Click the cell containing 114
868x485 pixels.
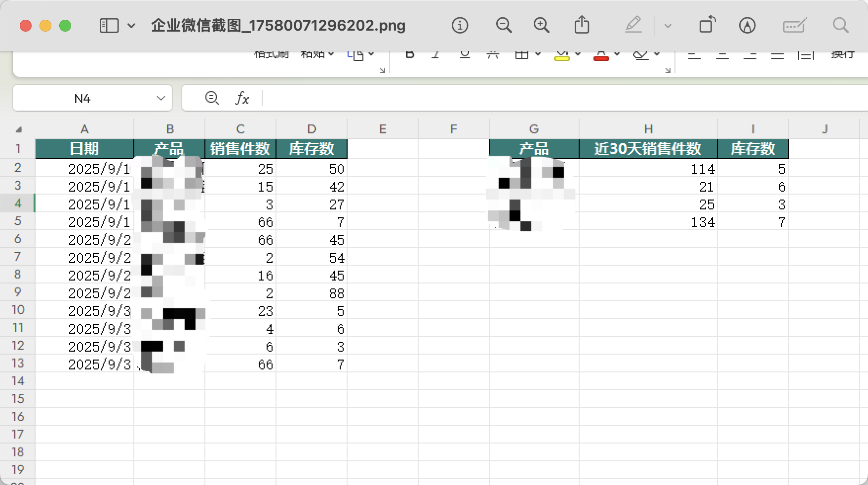[648, 168]
